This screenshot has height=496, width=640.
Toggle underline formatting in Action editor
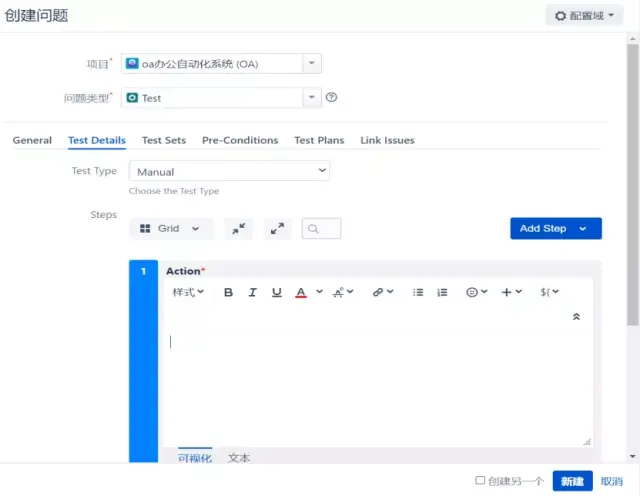pos(276,292)
